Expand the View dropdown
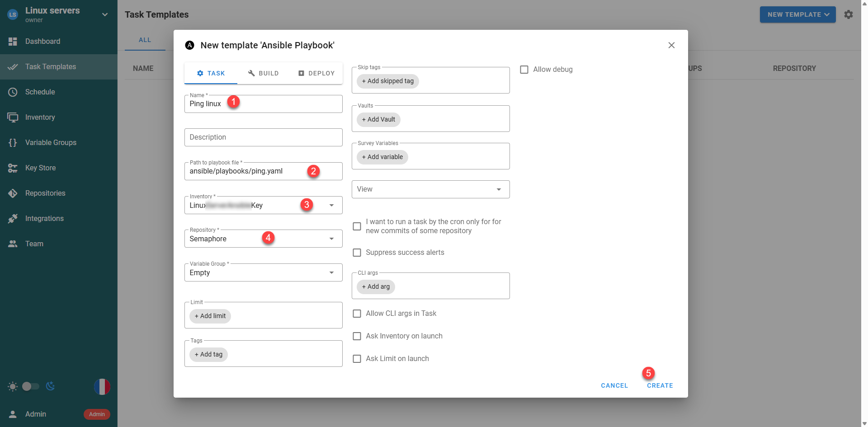The image size is (868, 427). [499, 189]
